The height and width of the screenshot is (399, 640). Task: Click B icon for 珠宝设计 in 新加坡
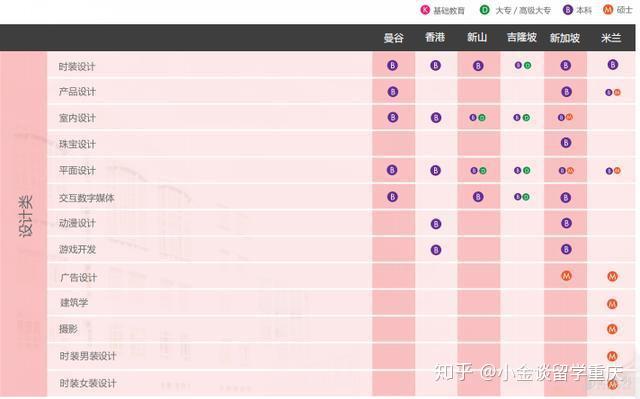(566, 143)
